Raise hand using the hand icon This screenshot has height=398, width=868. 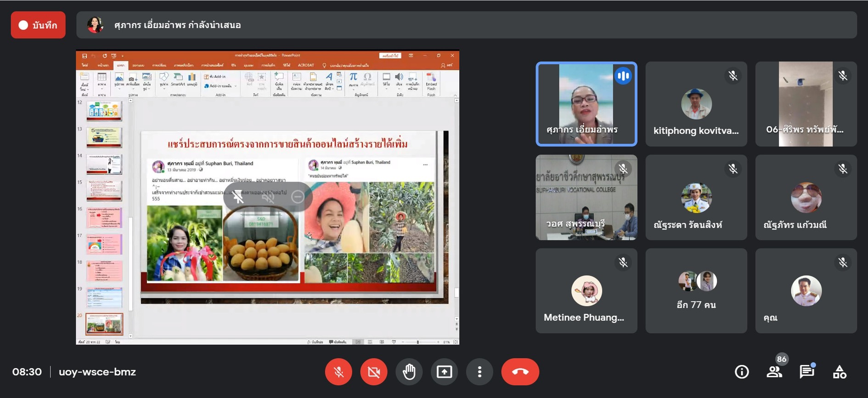pyautogui.click(x=409, y=372)
